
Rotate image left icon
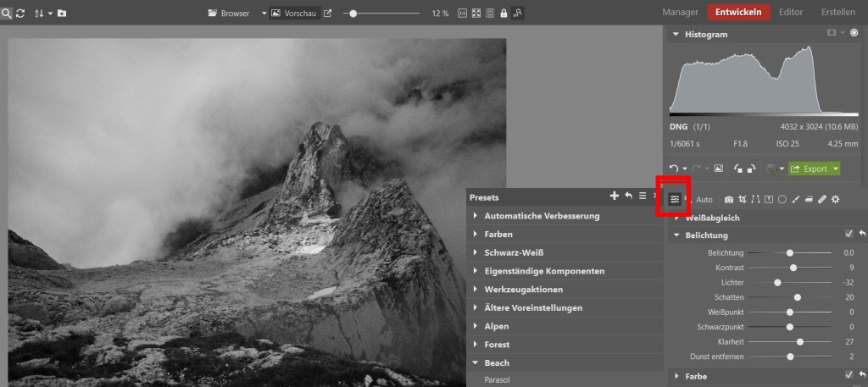point(738,169)
